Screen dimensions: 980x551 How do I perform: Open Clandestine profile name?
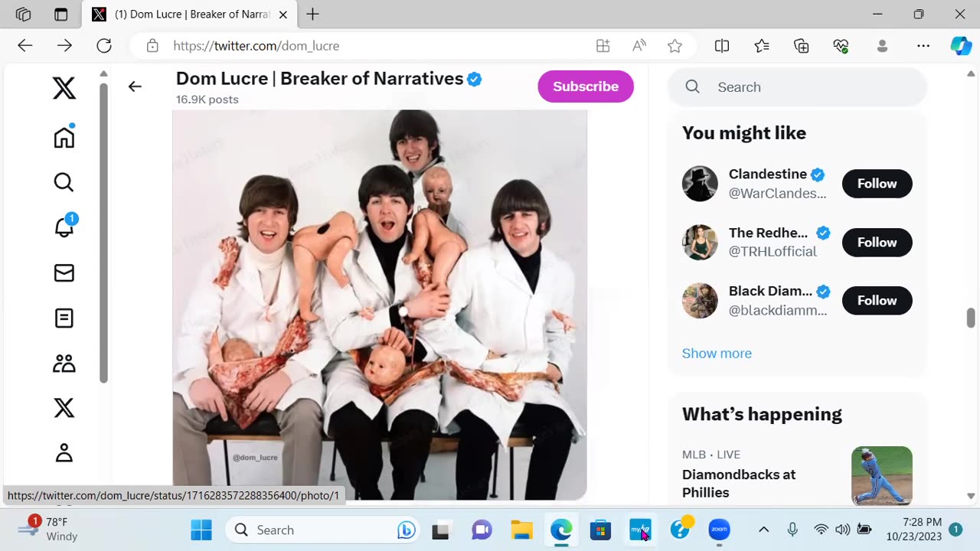pos(768,174)
